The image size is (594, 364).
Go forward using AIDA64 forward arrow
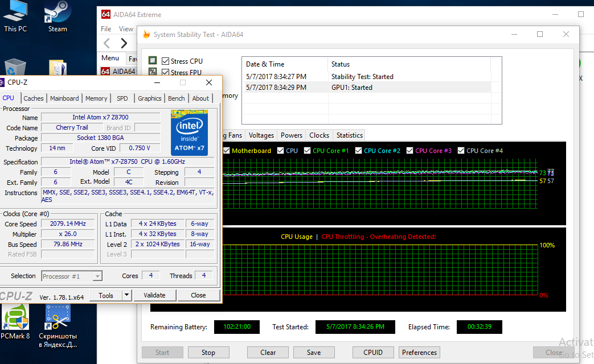click(124, 43)
